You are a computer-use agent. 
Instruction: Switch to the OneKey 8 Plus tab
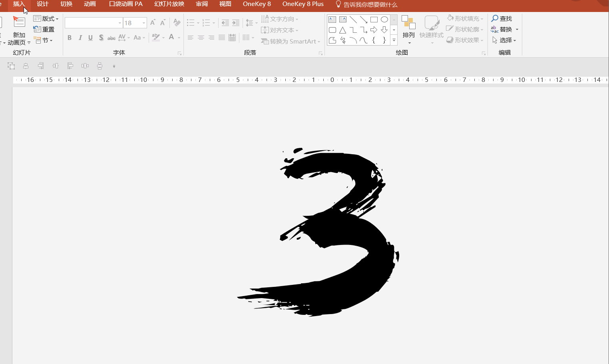pos(303,4)
